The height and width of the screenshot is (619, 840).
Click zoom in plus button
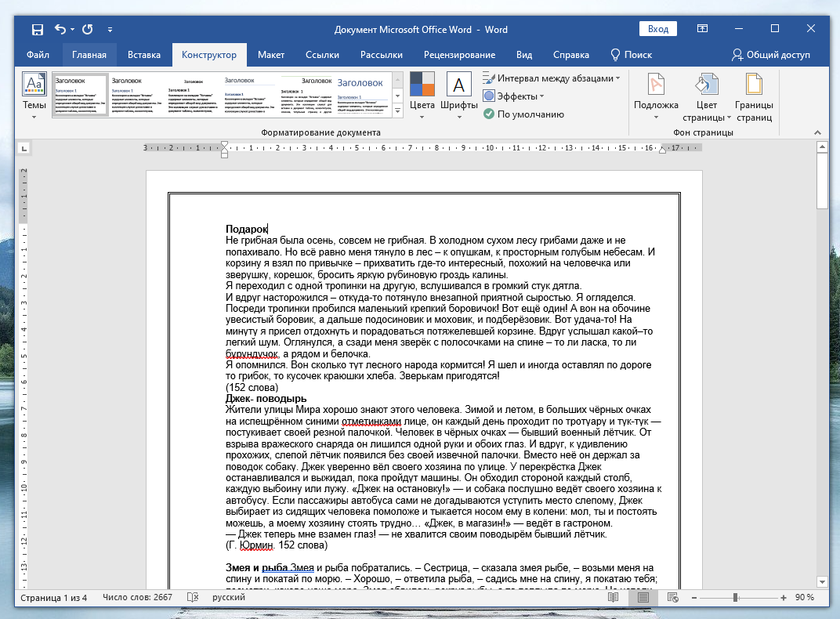784,598
